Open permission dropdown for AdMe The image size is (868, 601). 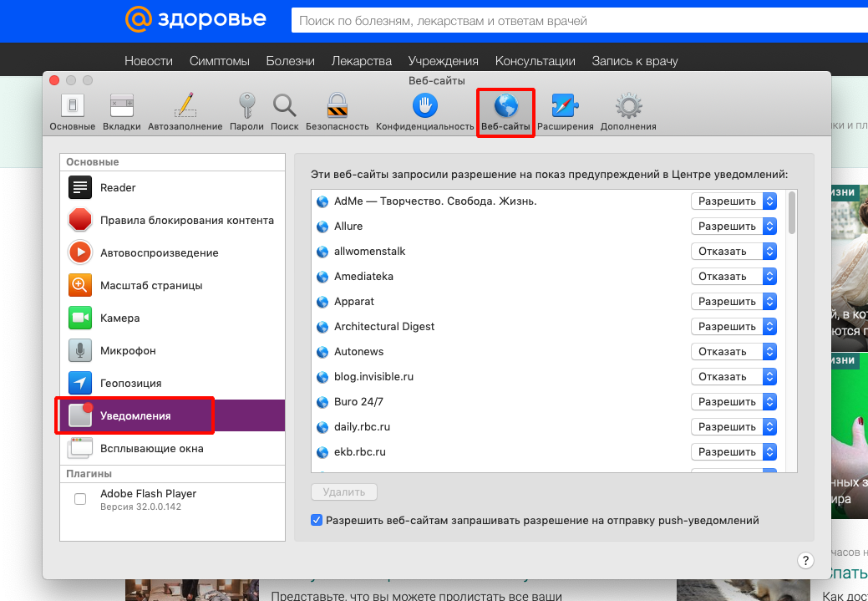tap(734, 201)
